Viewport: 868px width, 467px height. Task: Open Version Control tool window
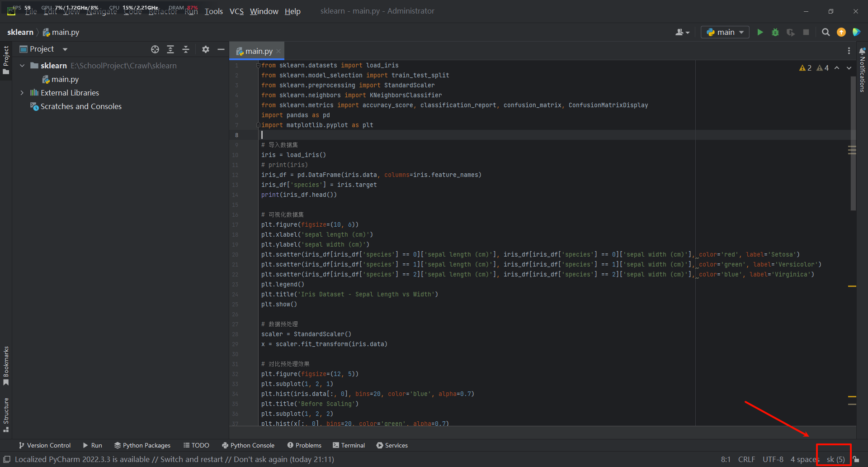(x=44, y=445)
